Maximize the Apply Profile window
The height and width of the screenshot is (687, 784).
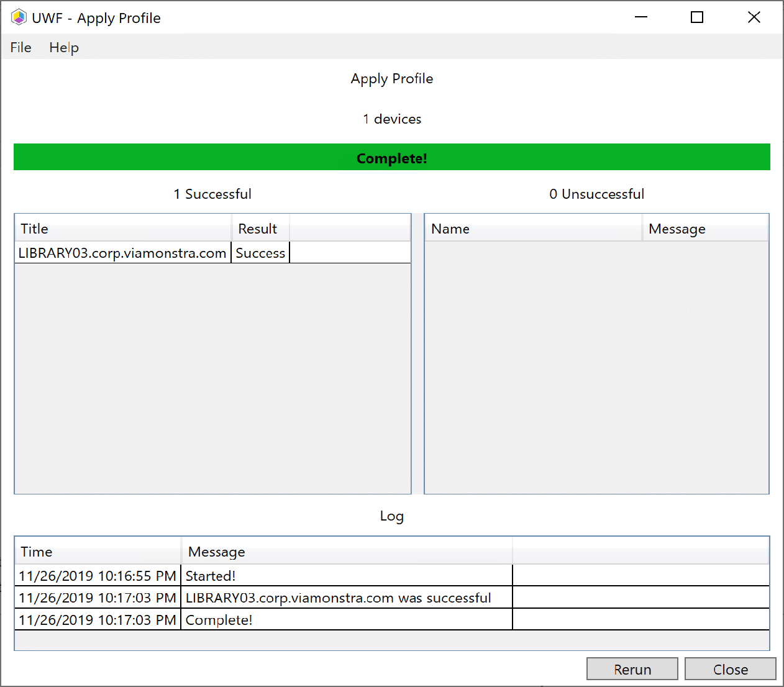(x=697, y=17)
